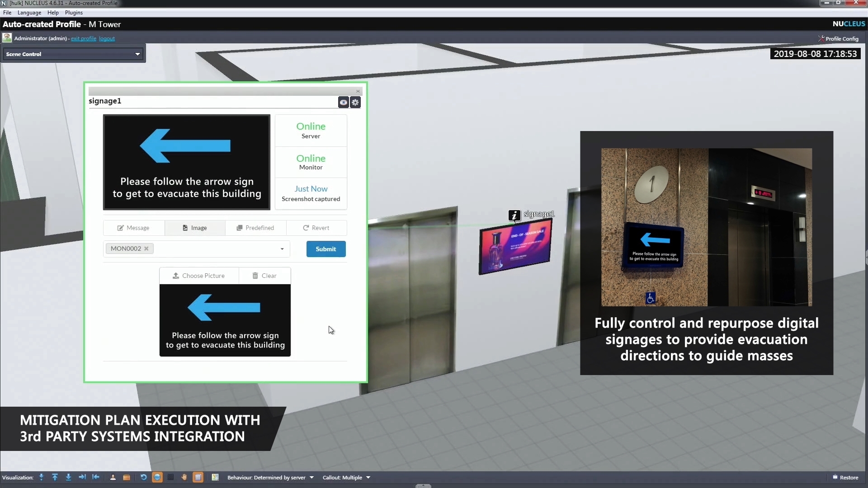The width and height of the screenshot is (868, 488).
Task: Click the blue right-arrow-to-bar visualization icon
Action: [82, 477]
